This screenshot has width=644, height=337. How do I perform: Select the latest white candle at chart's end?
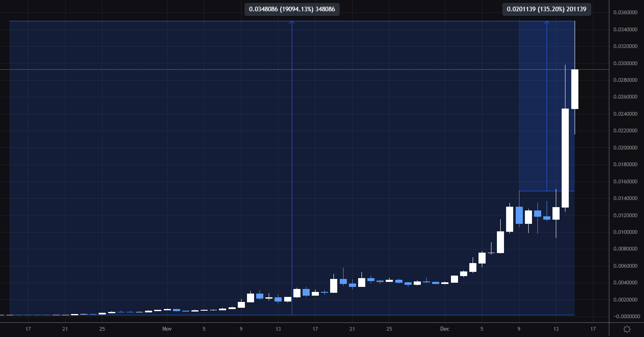pos(575,89)
